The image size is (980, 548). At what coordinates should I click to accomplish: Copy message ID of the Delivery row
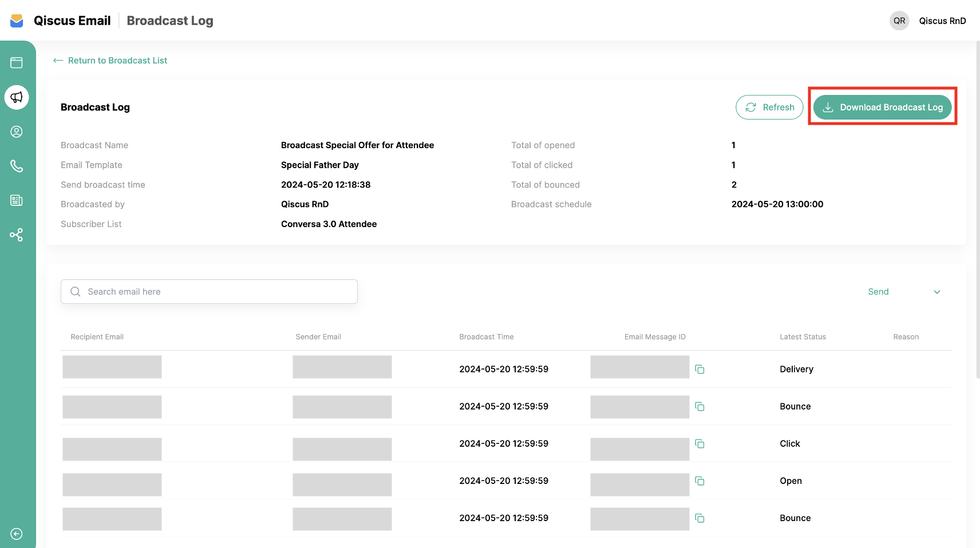tap(700, 370)
